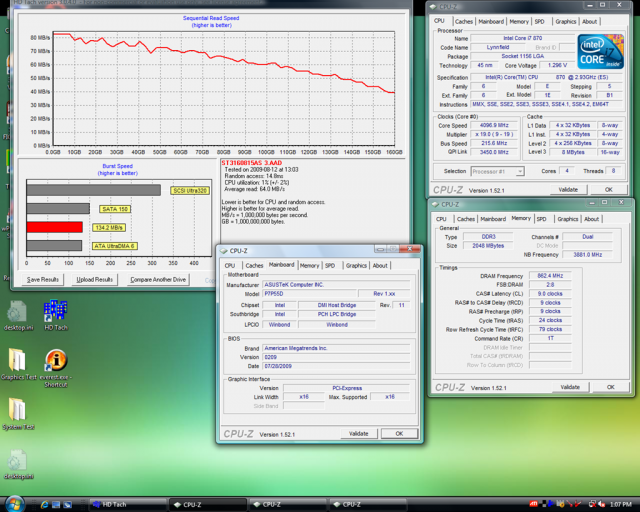
Task: Click the memory Size value 2048 MBytes
Action: pos(488,245)
